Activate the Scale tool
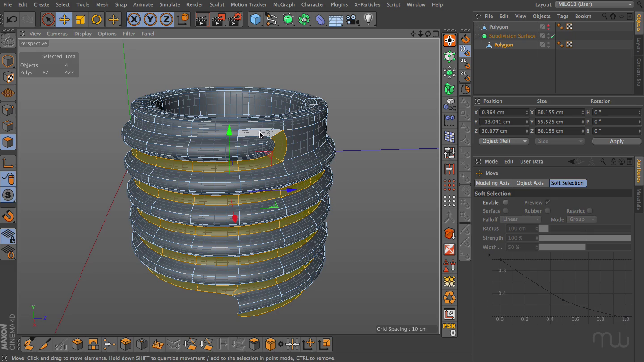The width and height of the screenshot is (644, 362). 80,19
